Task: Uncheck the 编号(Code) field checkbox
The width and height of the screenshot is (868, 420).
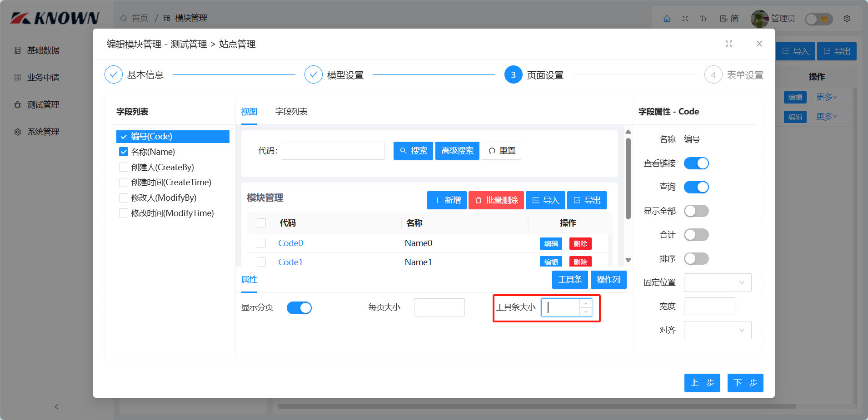Action: [124, 137]
